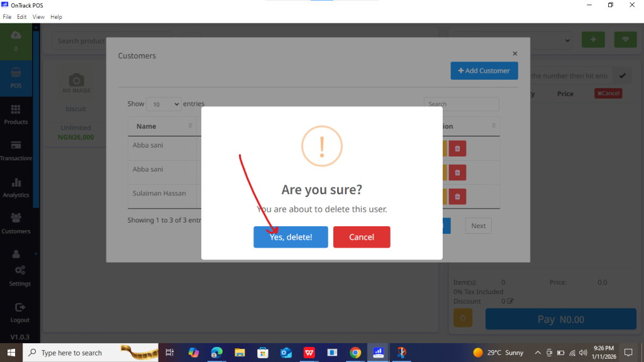This screenshot has height=362, width=644.
Task: Click the Logout icon in sidebar
Action: (x=19, y=311)
